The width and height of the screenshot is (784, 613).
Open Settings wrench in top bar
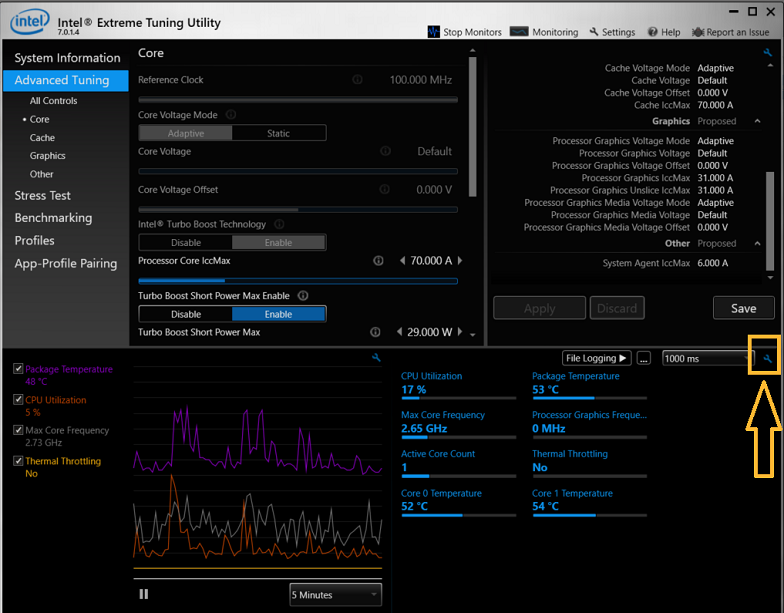[x=594, y=32]
